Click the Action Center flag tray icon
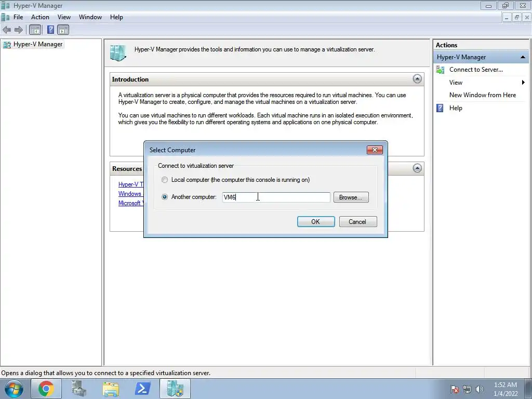 (455, 389)
